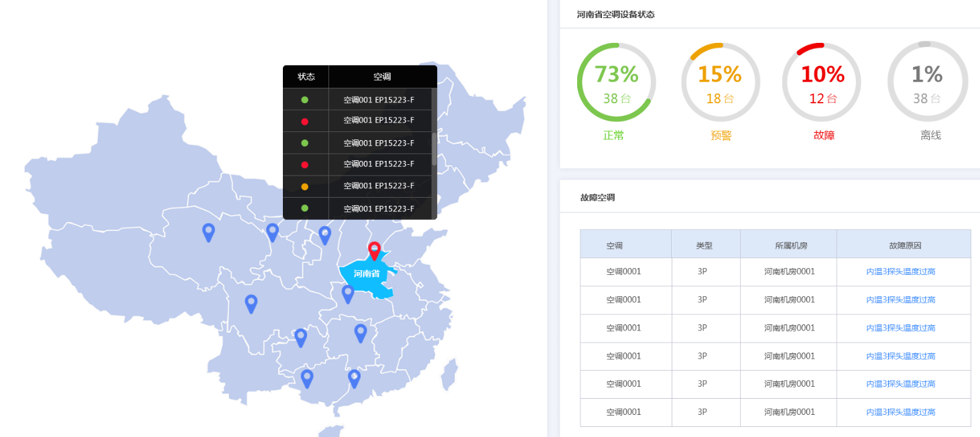Select the blue pin on Guangxi province
This screenshot has height=437, width=980.
coord(306,378)
